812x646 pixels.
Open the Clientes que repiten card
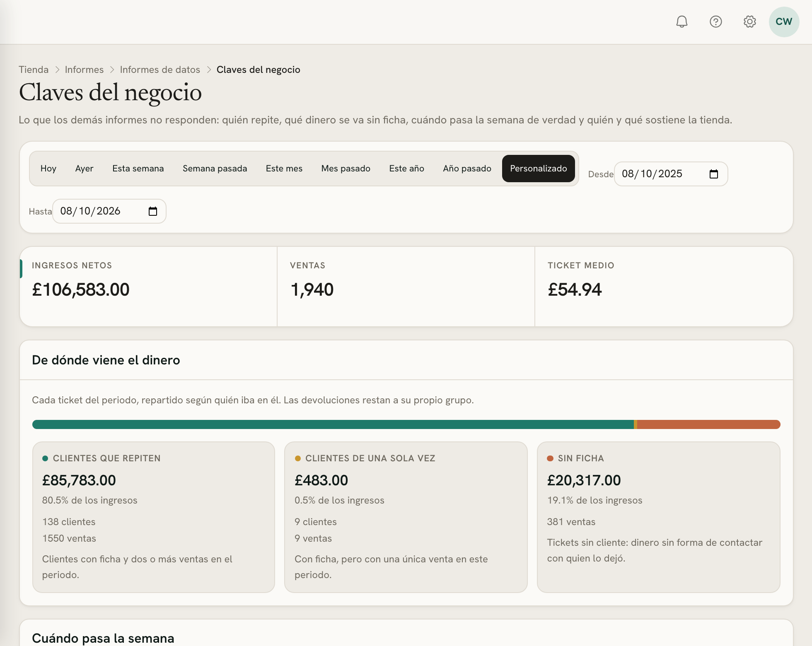click(154, 517)
